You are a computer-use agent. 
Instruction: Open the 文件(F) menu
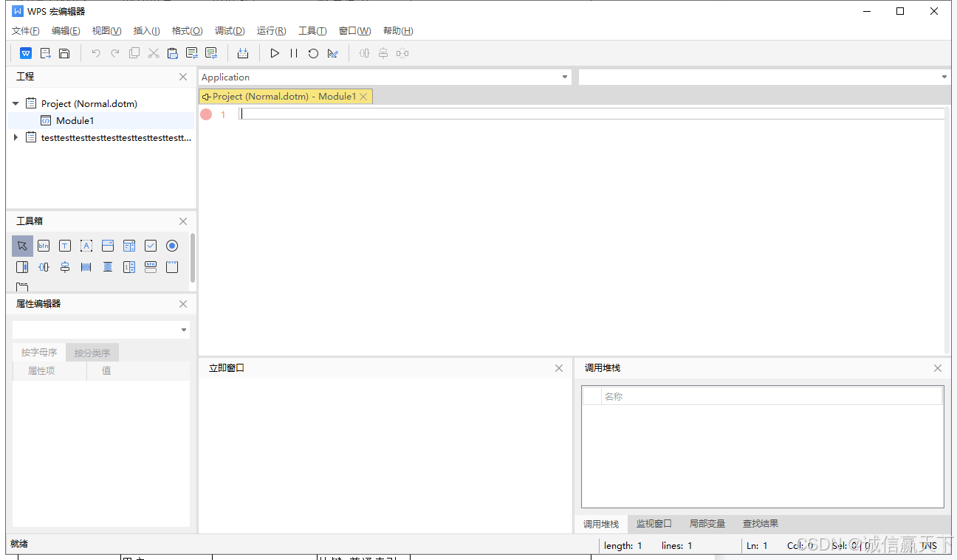pos(26,31)
